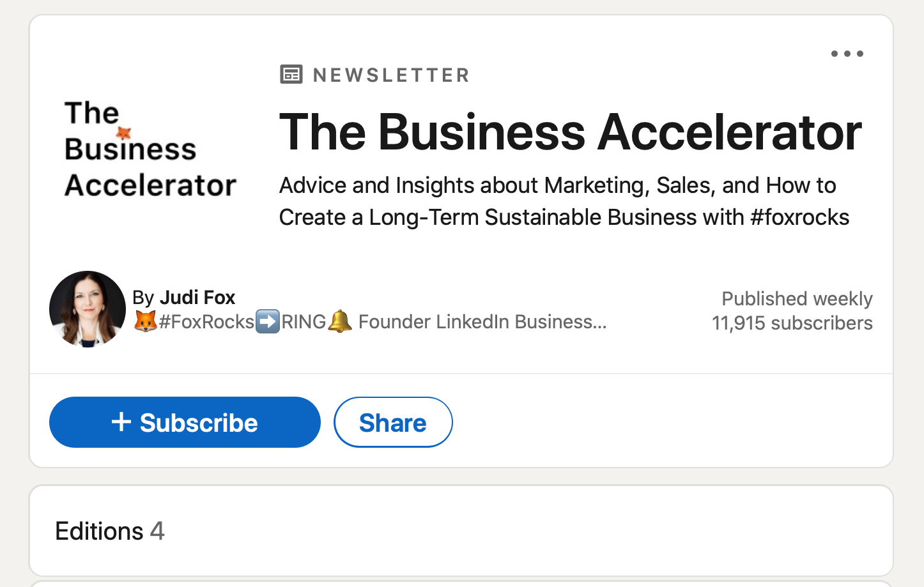Click the plus icon inside Subscribe button
Image resolution: width=924 pixels, height=587 pixels.
click(x=121, y=422)
